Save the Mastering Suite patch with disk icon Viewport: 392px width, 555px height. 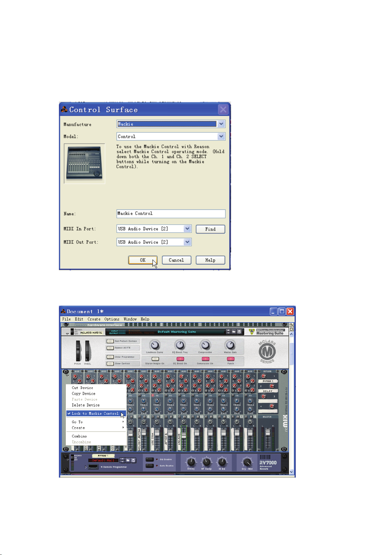pos(239,332)
